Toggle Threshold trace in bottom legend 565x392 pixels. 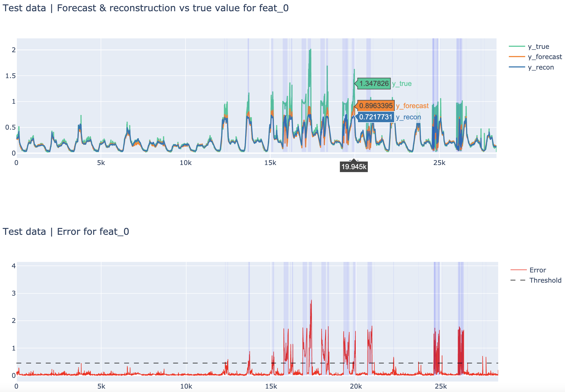[545, 280]
